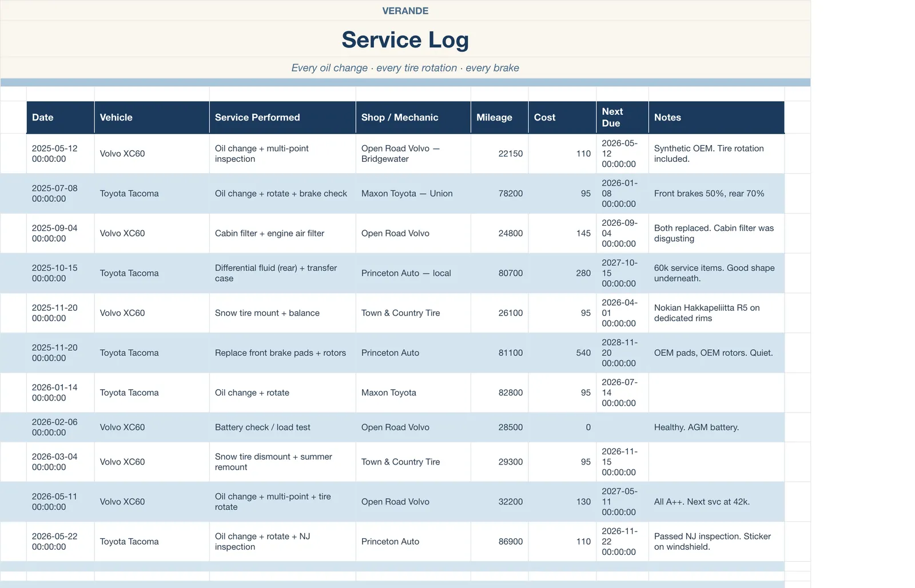The image size is (915, 588).
Task: Click the Date column header
Action: click(61, 117)
